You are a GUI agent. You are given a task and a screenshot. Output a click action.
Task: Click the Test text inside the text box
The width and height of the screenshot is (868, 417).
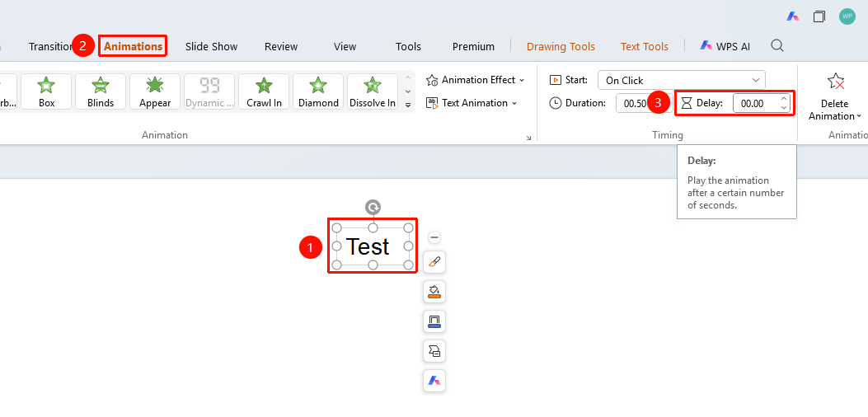point(368,246)
